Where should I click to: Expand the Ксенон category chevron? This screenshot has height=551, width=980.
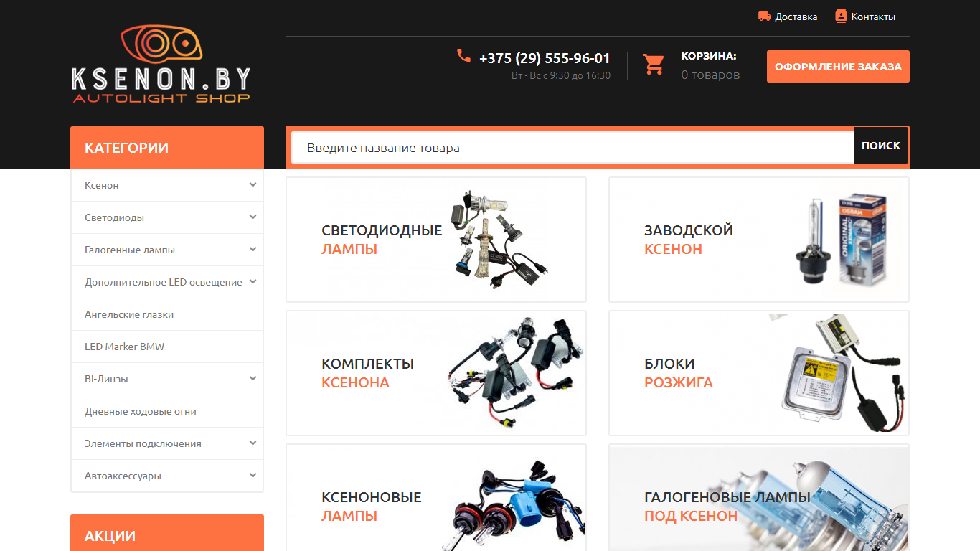(x=253, y=185)
